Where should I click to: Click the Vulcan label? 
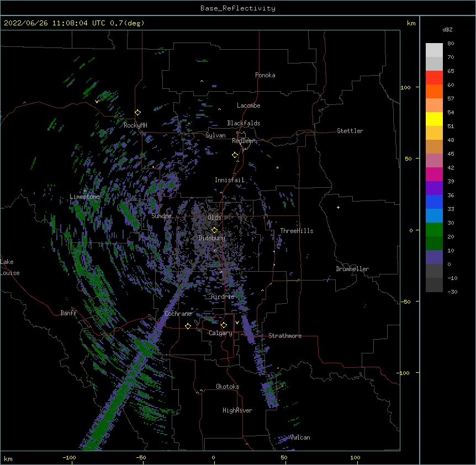[x=300, y=437]
